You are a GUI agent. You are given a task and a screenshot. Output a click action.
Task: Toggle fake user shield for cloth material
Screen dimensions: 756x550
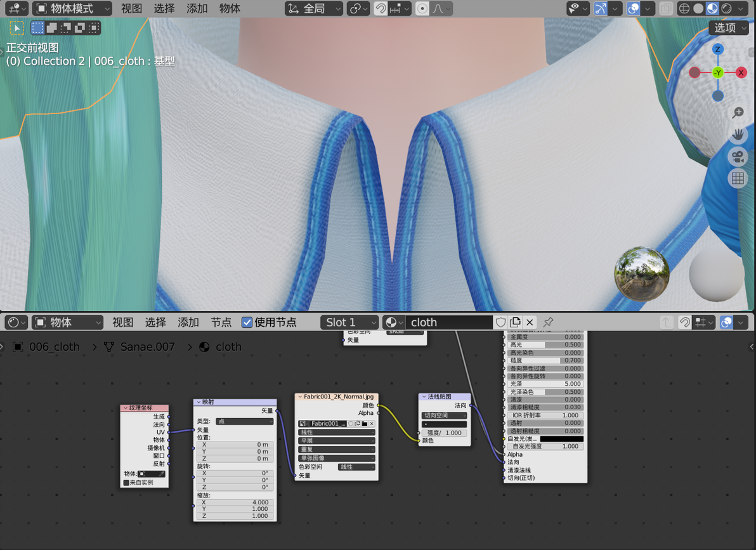click(x=501, y=322)
